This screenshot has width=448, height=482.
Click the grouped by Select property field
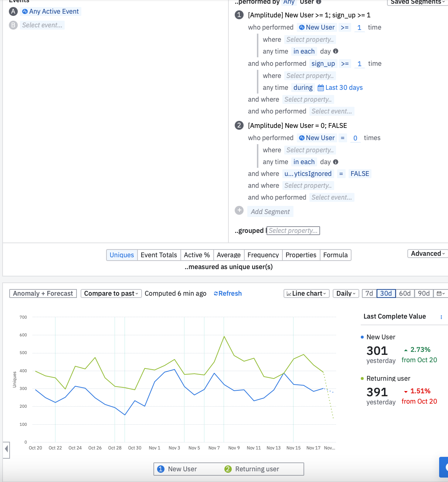293,231
